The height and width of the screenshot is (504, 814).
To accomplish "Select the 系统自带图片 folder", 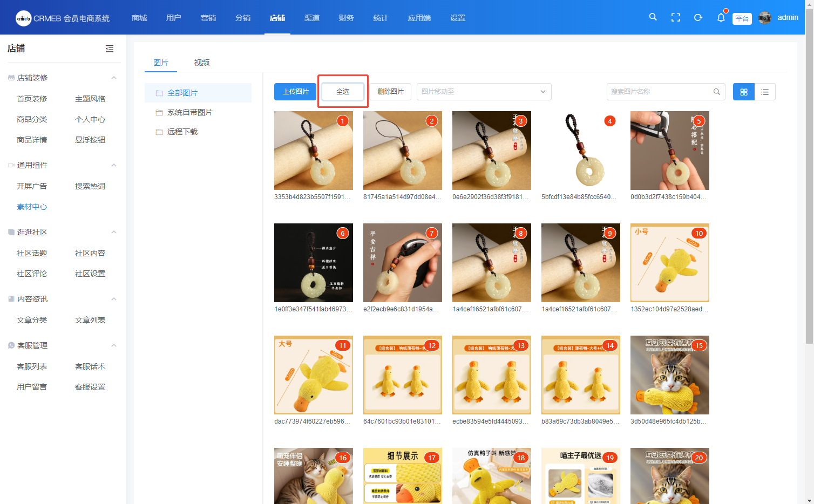I will pyautogui.click(x=198, y=112).
